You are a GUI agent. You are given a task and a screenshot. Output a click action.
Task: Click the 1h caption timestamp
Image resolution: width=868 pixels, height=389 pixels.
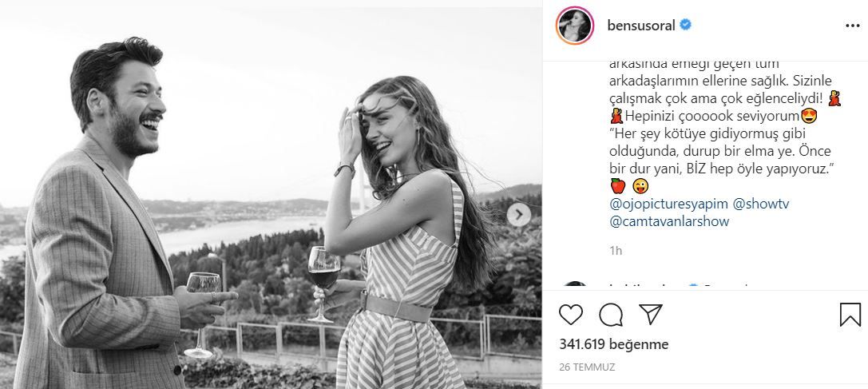[x=616, y=250]
